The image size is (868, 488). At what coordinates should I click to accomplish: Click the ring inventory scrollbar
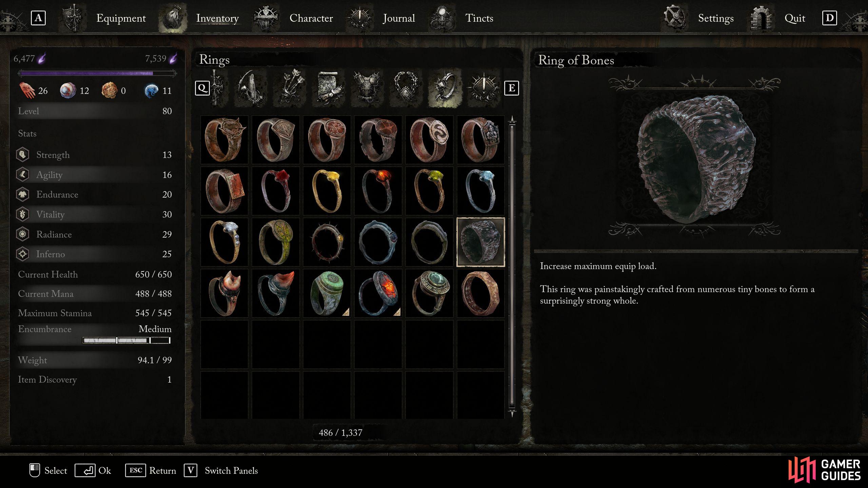click(512, 266)
